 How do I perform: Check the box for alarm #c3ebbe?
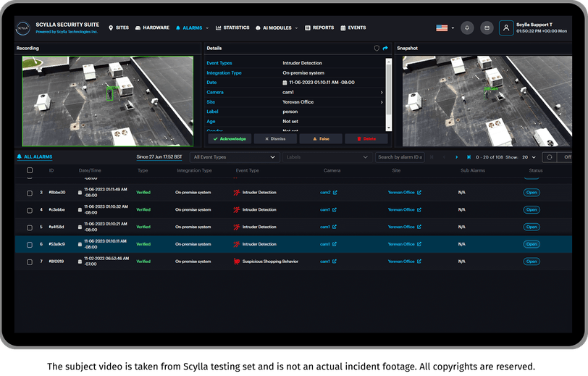coord(30,211)
